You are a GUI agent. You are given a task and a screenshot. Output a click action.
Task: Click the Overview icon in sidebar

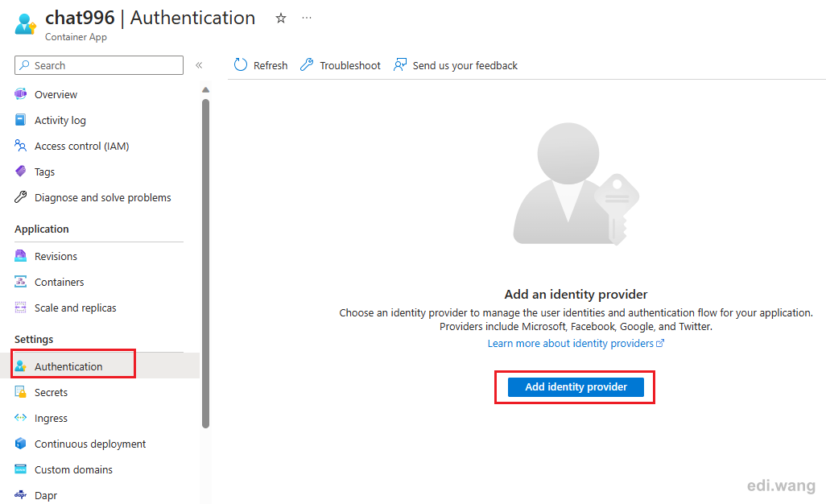tap(21, 94)
